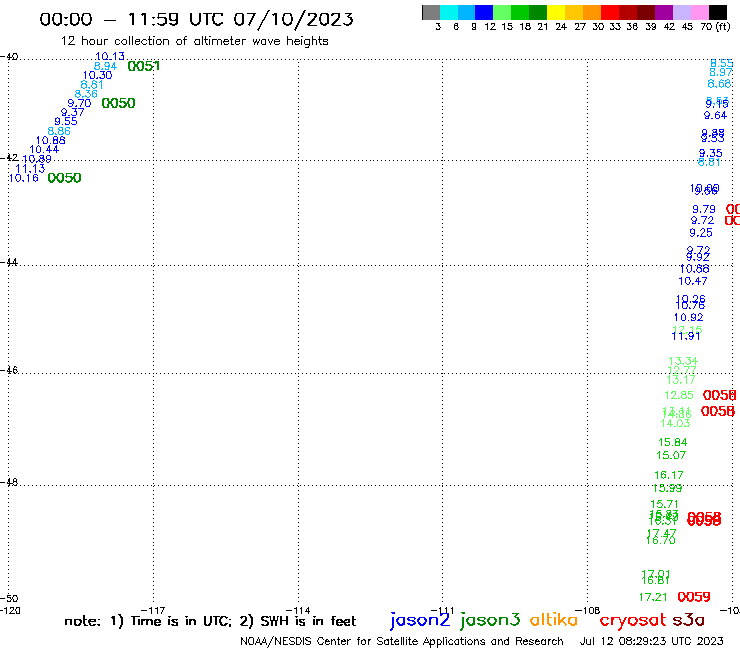The image size is (740, 650).
Task: Click the timestamp 'Jul 12 08:29:23 UTC 2023'
Action: click(651, 641)
